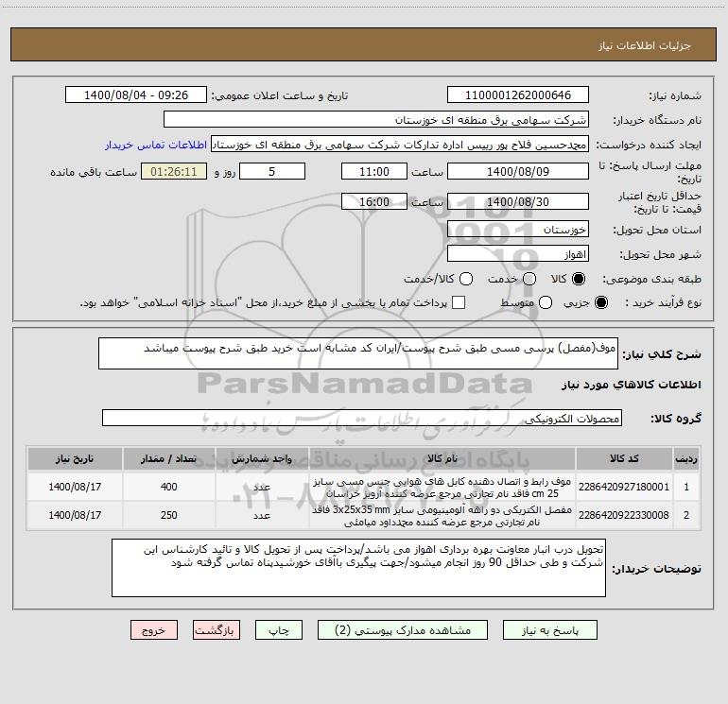Click the remaining days field showing 5
Screen dimensions: 728x704
[272, 171]
